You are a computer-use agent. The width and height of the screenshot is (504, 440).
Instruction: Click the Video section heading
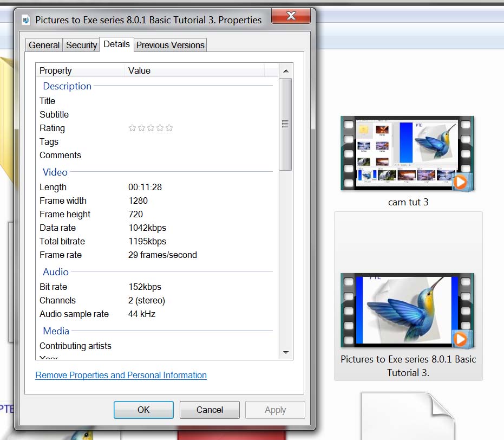55,172
